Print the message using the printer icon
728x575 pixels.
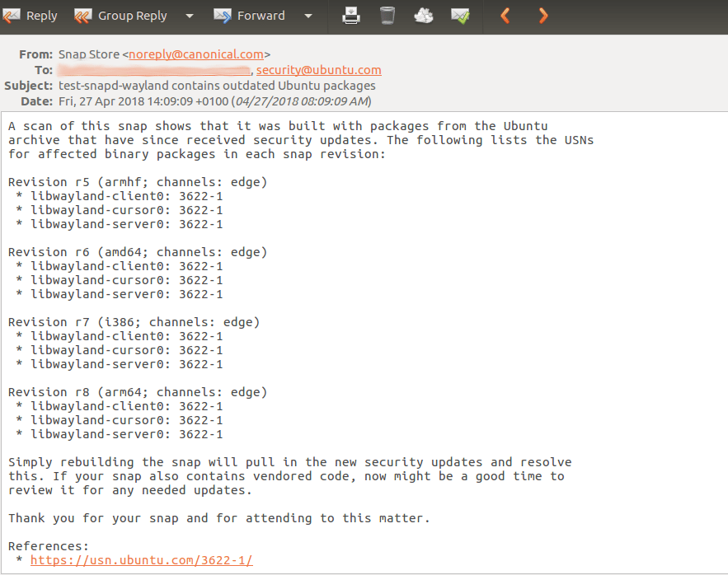point(351,16)
